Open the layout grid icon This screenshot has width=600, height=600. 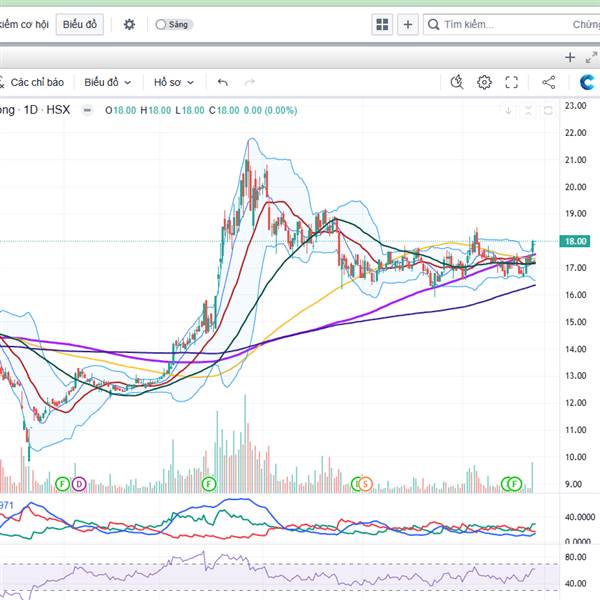point(382,24)
